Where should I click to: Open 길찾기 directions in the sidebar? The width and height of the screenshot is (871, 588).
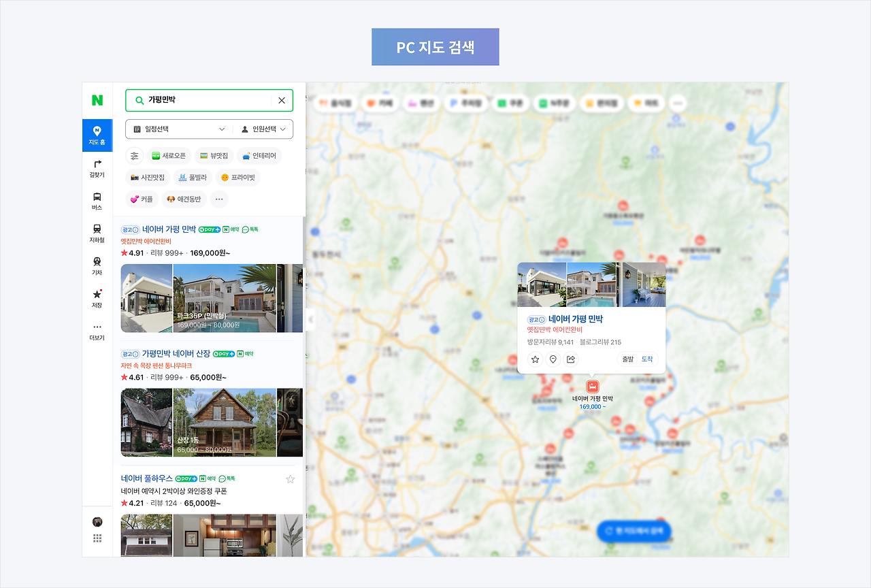click(x=97, y=168)
